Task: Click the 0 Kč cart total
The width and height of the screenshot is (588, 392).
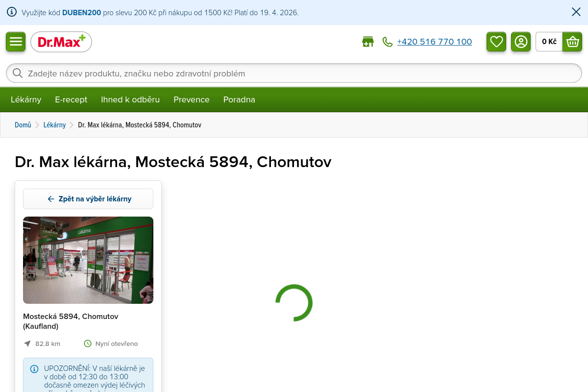Action: point(549,42)
